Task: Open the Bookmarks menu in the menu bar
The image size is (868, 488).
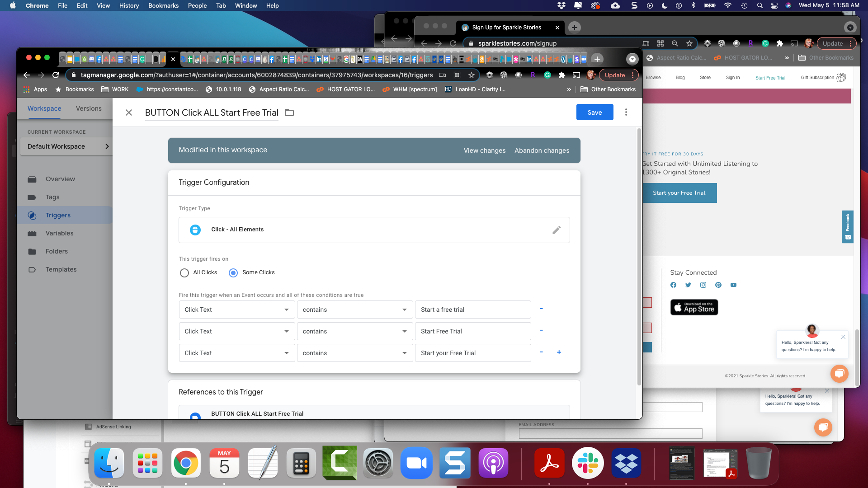Action: point(163,5)
